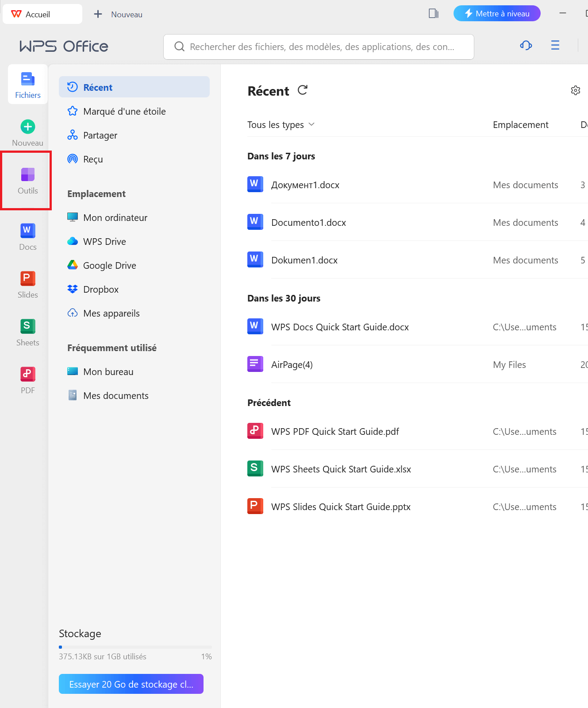
Task: Expand the Tous les types filter
Action: click(x=281, y=125)
